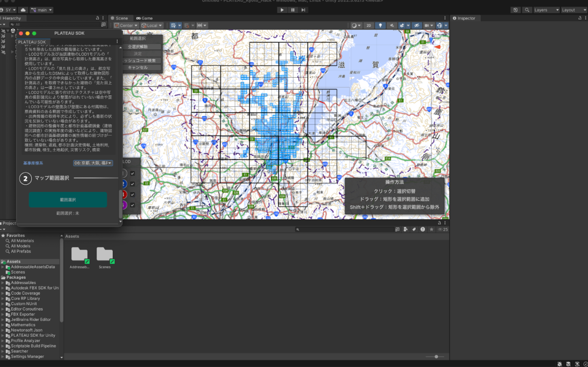Open the Layers dropdown
The width and height of the screenshot is (588, 367).
pos(546,10)
